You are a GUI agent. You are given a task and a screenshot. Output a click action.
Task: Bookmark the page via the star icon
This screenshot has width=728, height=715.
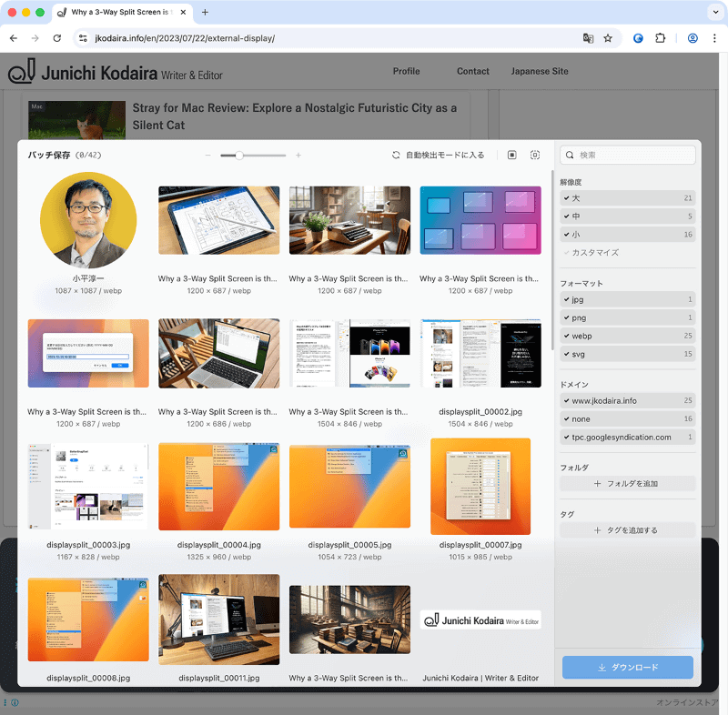point(608,39)
